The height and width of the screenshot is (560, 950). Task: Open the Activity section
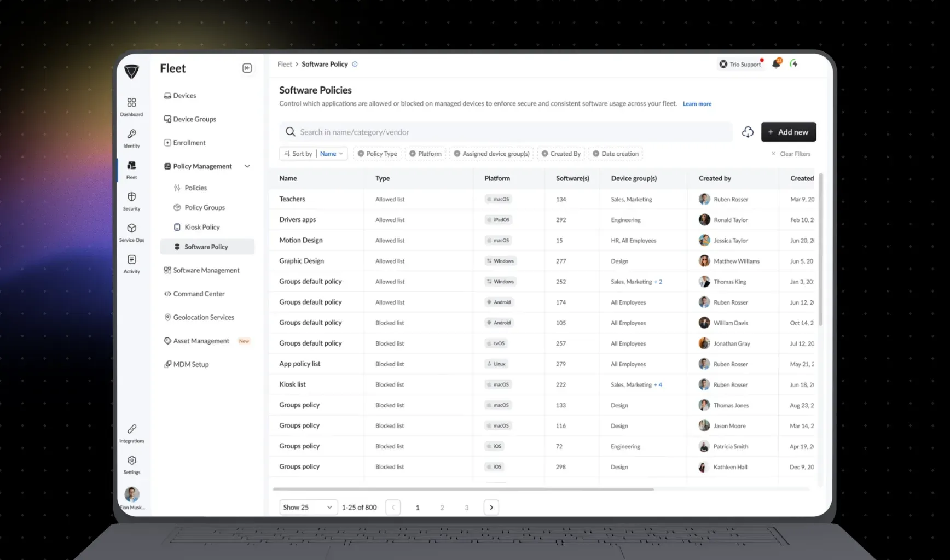pos(131,264)
